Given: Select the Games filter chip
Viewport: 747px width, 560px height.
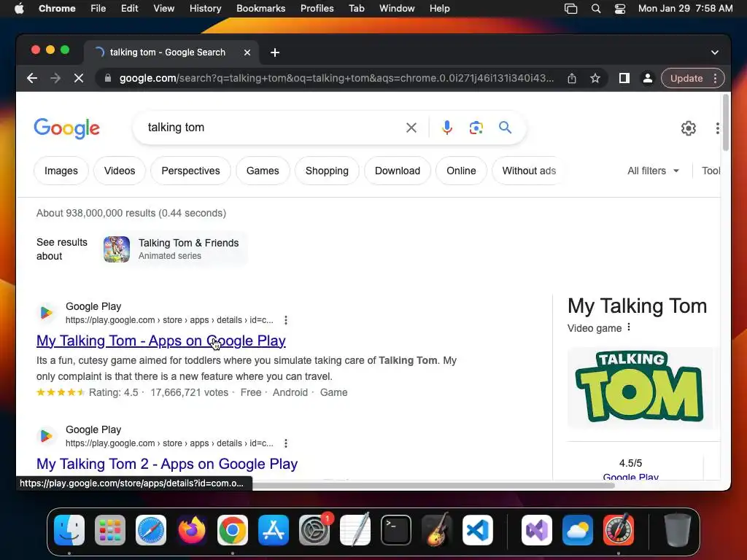Looking at the screenshot, I should pyautogui.click(x=263, y=171).
